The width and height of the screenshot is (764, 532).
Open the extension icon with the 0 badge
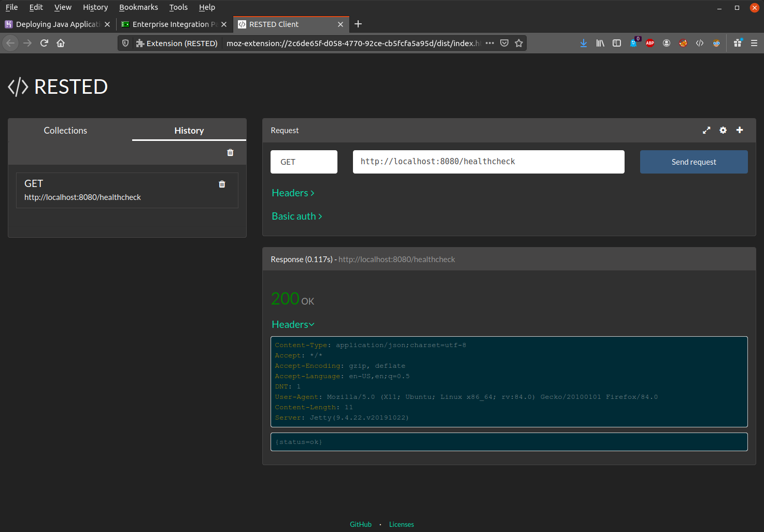[634, 43]
